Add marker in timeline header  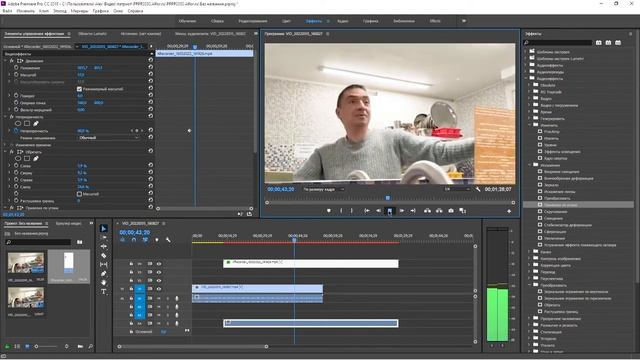(x=157, y=240)
